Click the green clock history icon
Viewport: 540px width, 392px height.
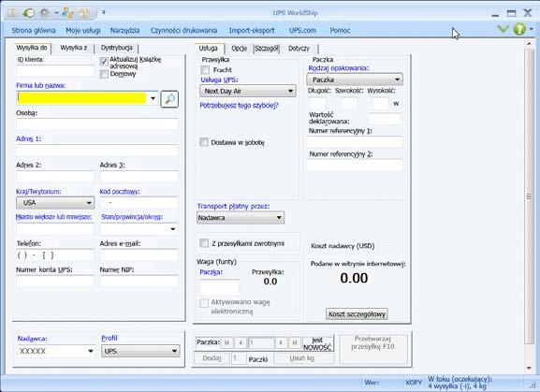[x=29, y=13]
